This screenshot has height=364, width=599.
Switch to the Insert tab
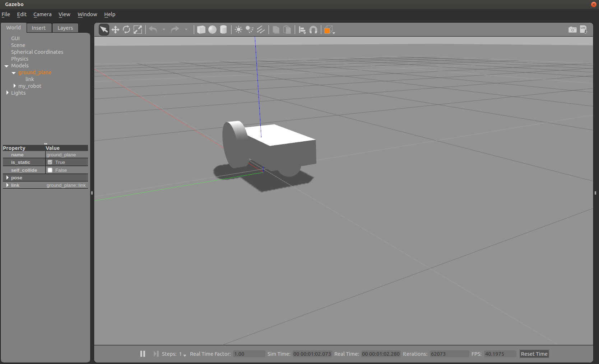39,28
